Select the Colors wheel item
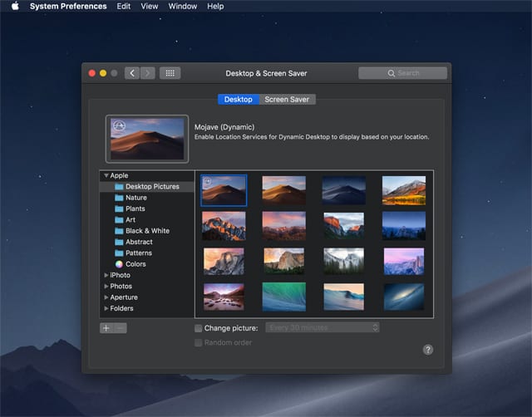This screenshot has width=532, height=417. coord(135,264)
